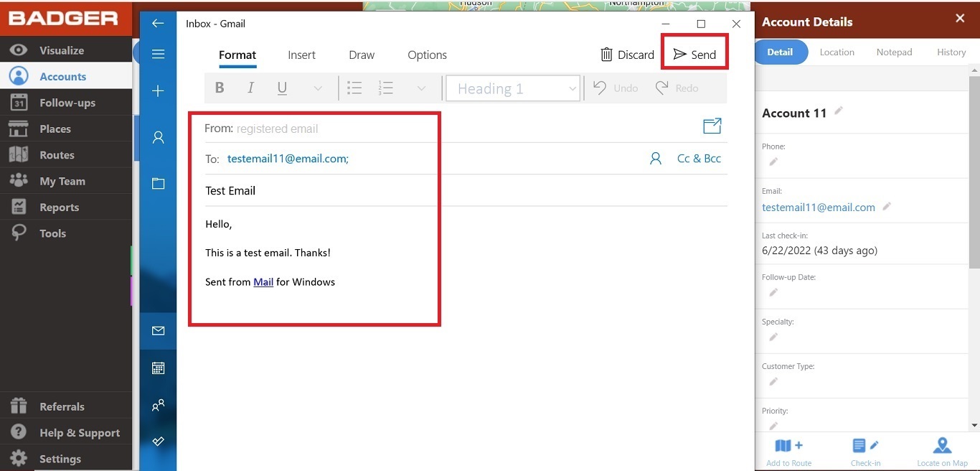Screen dimensions: 980x471
Task: Open the Insert tab
Action: click(302, 55)
